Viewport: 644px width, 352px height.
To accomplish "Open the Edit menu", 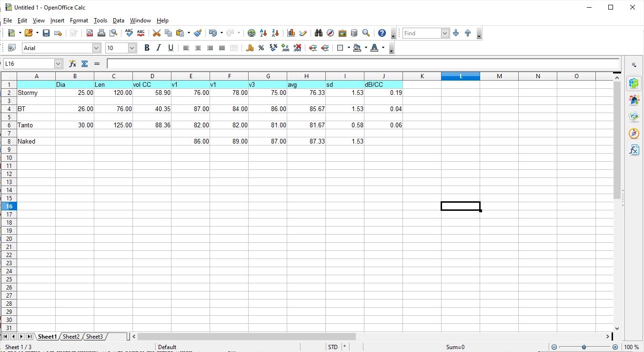I will (22, 21).
